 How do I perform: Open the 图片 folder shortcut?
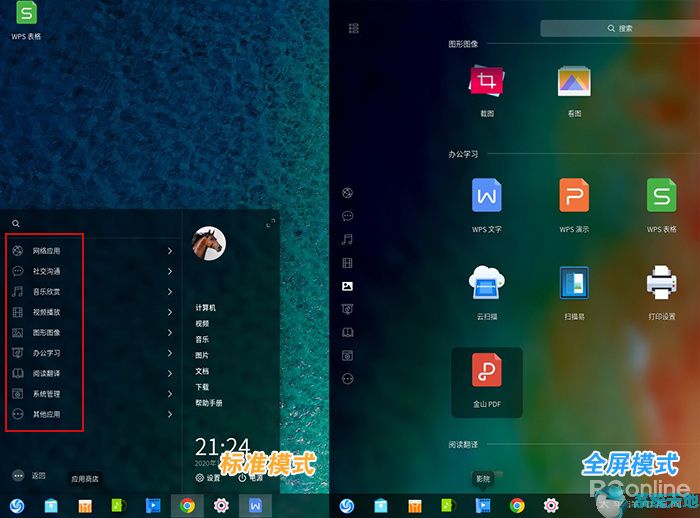pyautogui.click(x=202, y=355)
